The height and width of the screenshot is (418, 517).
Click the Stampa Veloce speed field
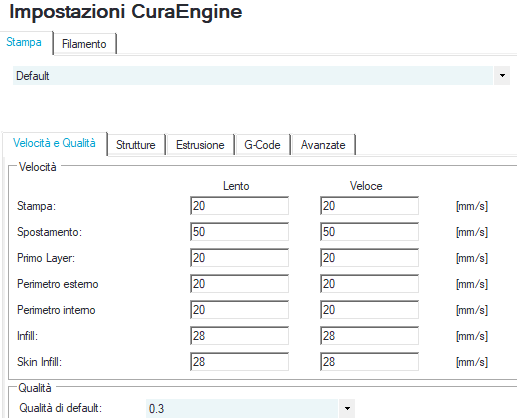369,206
